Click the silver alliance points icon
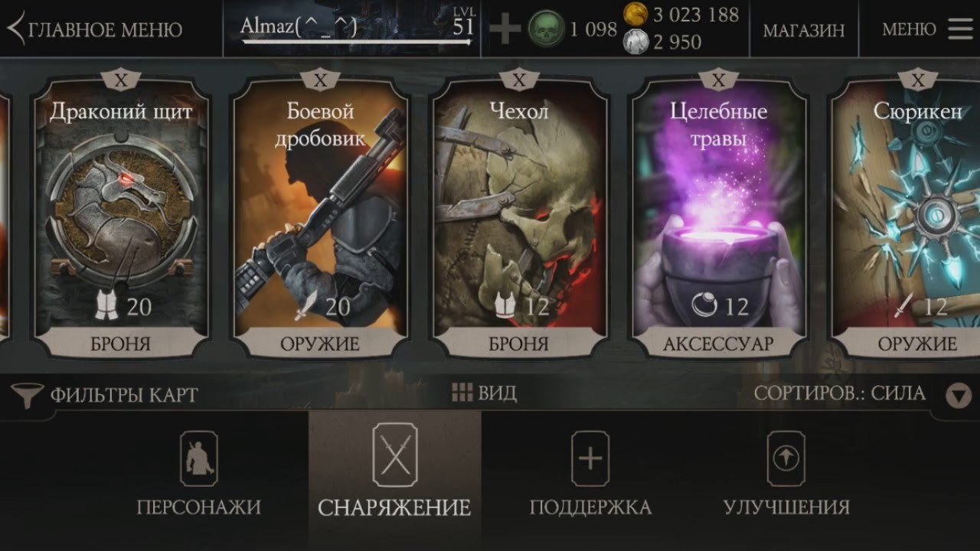 coord(635,41)
